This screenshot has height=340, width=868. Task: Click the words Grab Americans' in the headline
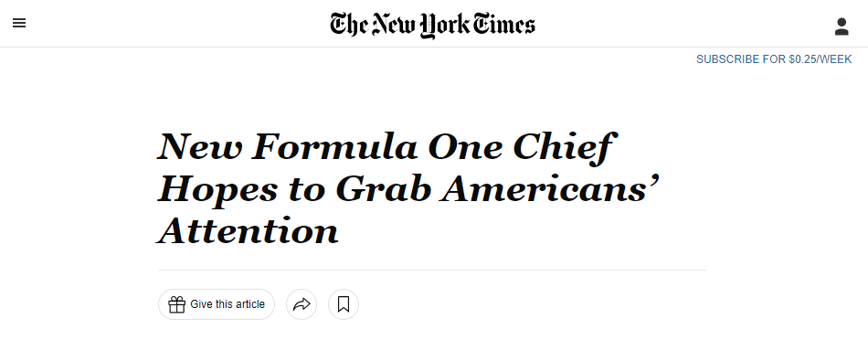498,189
